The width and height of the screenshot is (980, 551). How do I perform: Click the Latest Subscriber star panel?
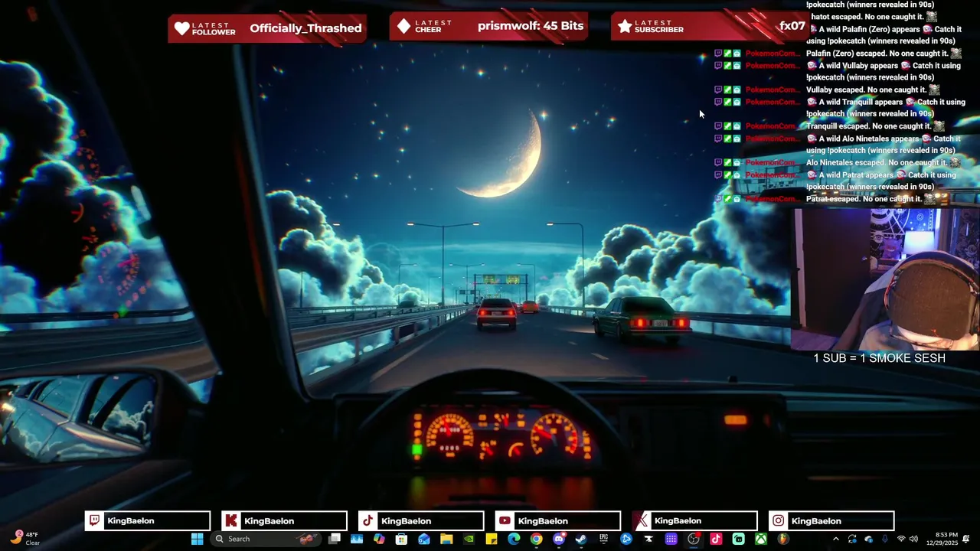[x=710, y=26]
